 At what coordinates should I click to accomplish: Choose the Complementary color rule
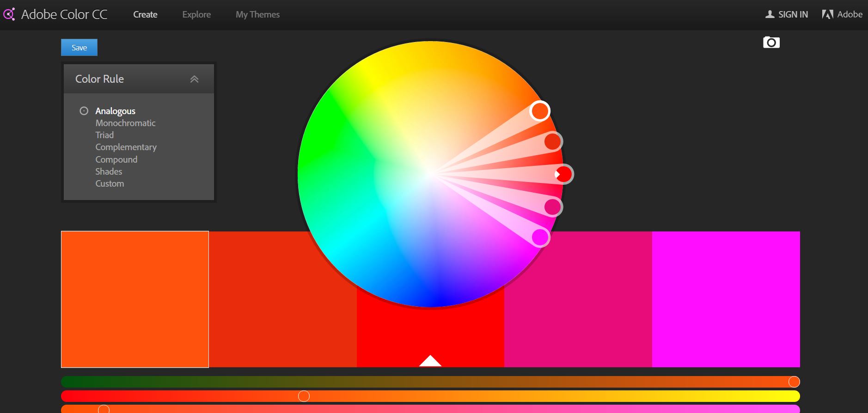tap(126, 147)
